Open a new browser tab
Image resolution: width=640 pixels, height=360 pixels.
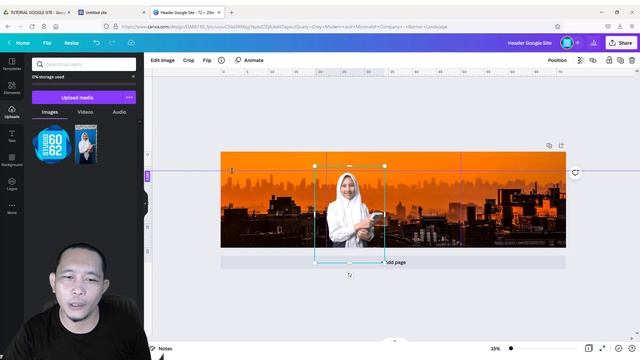[231, 12]
